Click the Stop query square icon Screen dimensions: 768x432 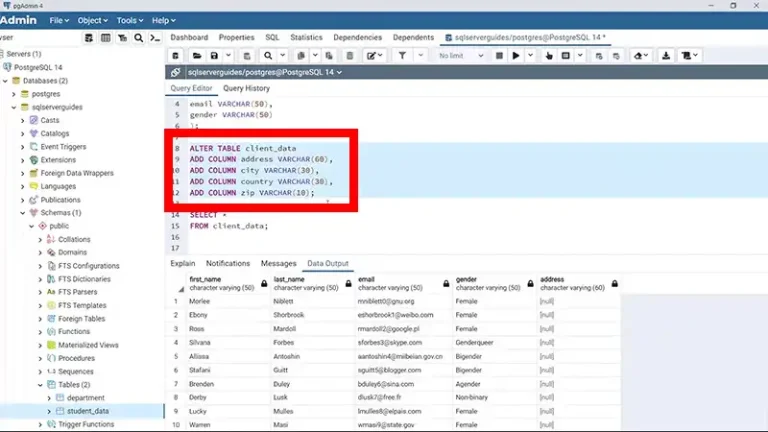pyautogui.click(x=499, y=56)
